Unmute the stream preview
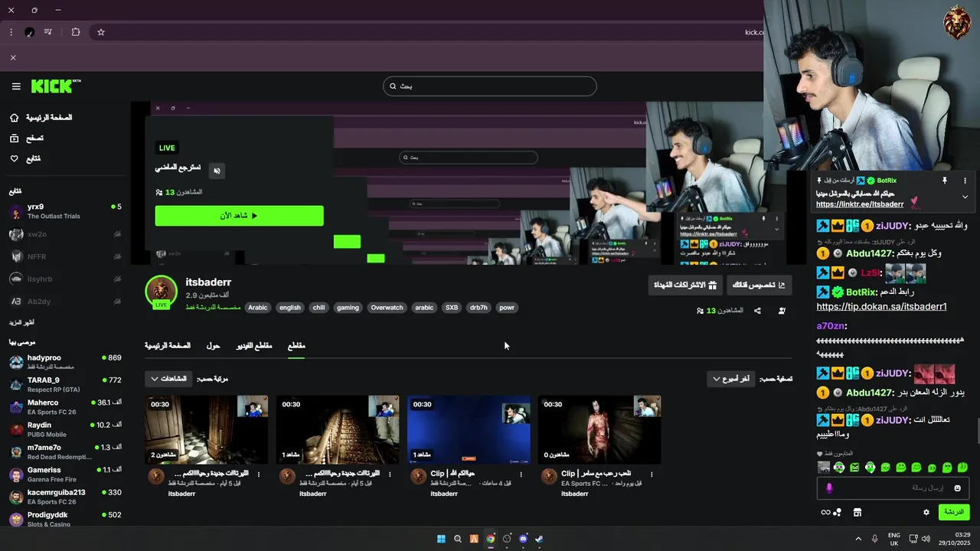 click(x=217, y=171)
